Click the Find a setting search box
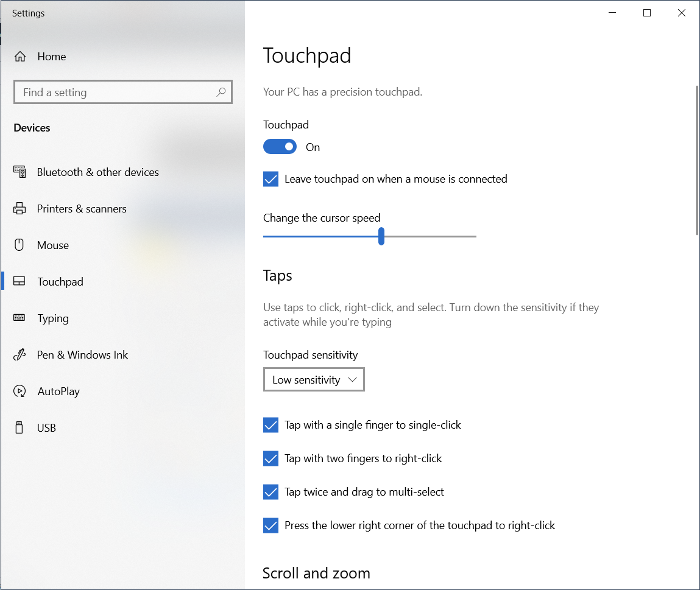This screenshot has height=590, width=700. [116, 93]
